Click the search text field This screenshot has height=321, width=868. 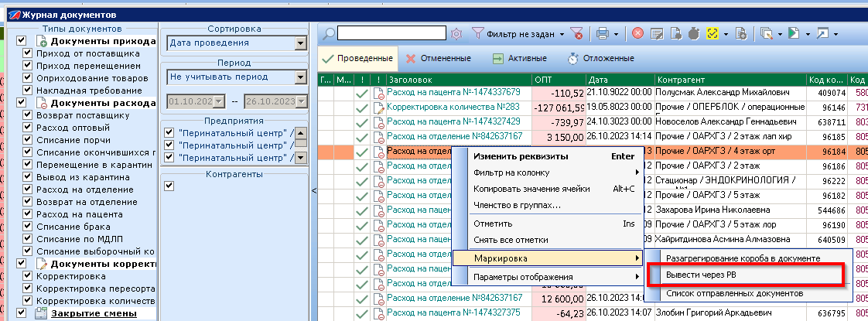(391, 34)
